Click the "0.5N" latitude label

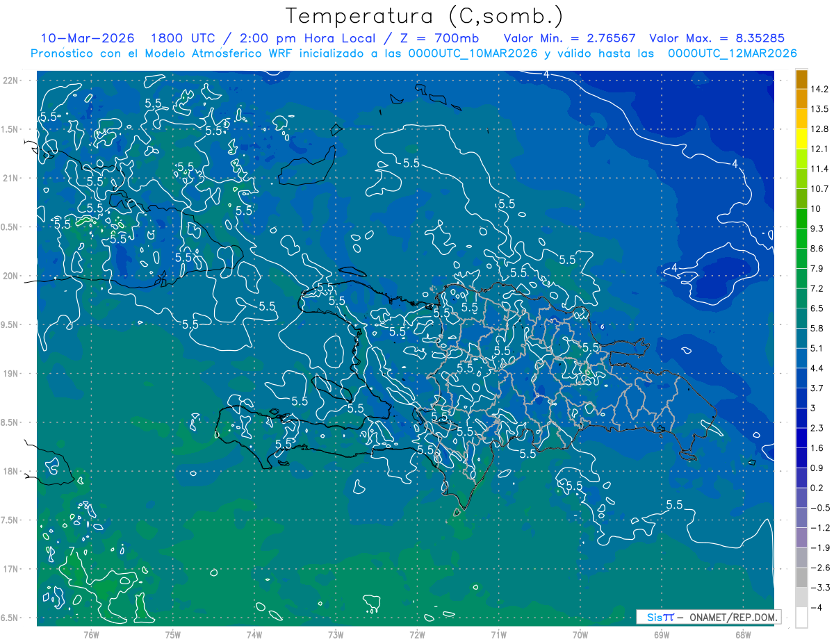click(x=10, y=227)
